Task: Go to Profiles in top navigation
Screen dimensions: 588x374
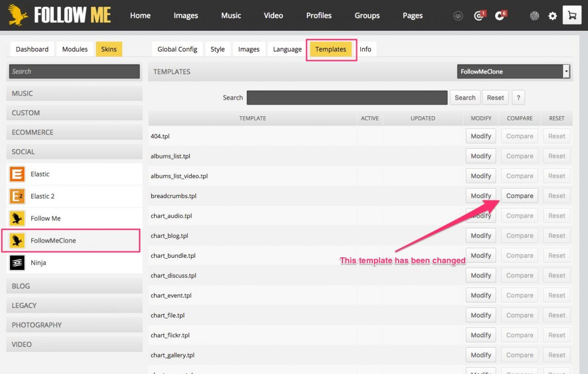Action: click(319, 16)
